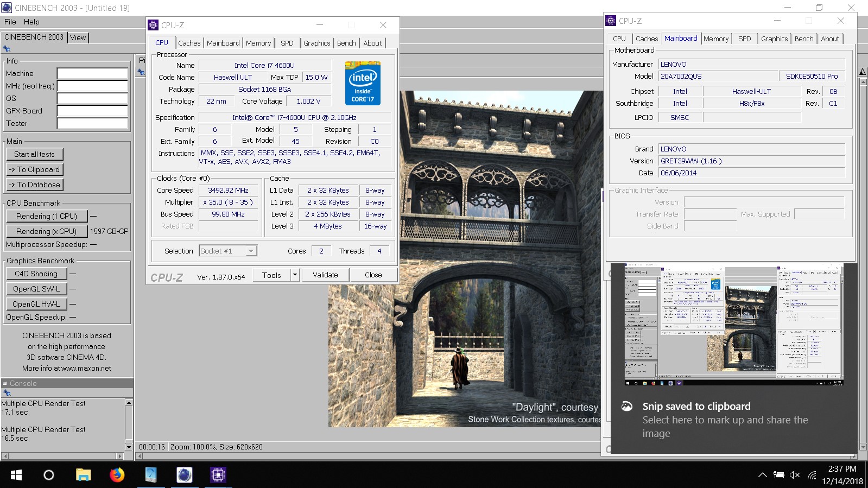Click the To Clipboard button
This screenshot has width=868, height=488.
pos(35,169)
